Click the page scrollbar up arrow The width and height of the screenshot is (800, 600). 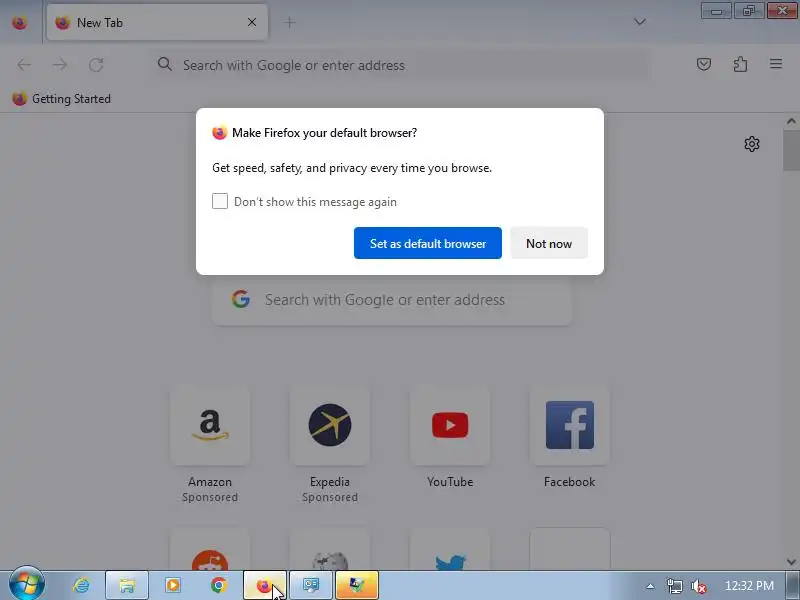coord(791,121)
